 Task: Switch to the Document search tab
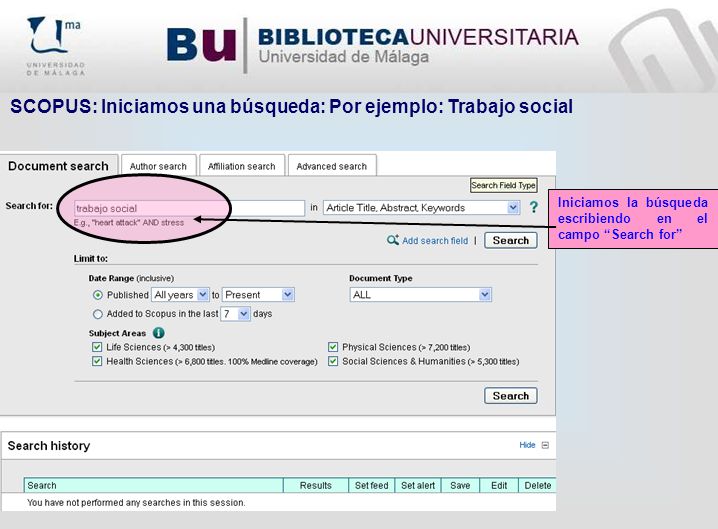tap(59, 166)
